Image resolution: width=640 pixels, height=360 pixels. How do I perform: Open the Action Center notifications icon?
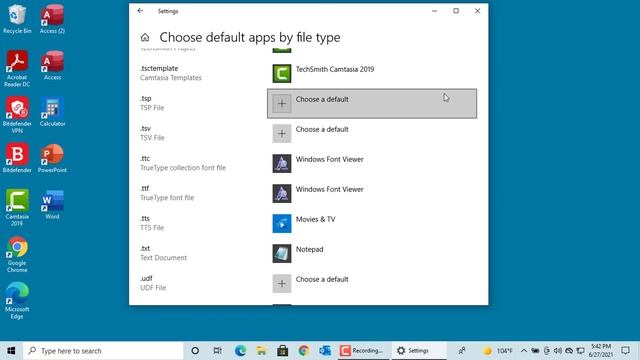625,351
